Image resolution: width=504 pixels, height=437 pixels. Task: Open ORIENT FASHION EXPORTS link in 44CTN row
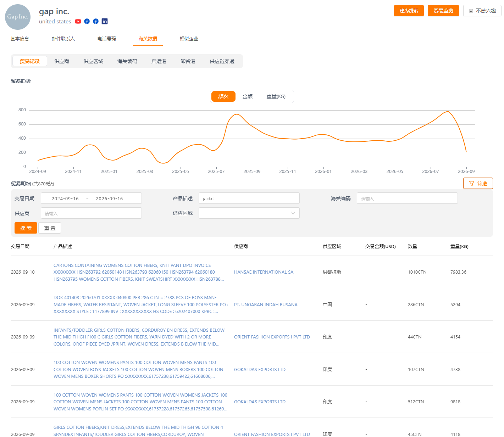pos(272,337)
